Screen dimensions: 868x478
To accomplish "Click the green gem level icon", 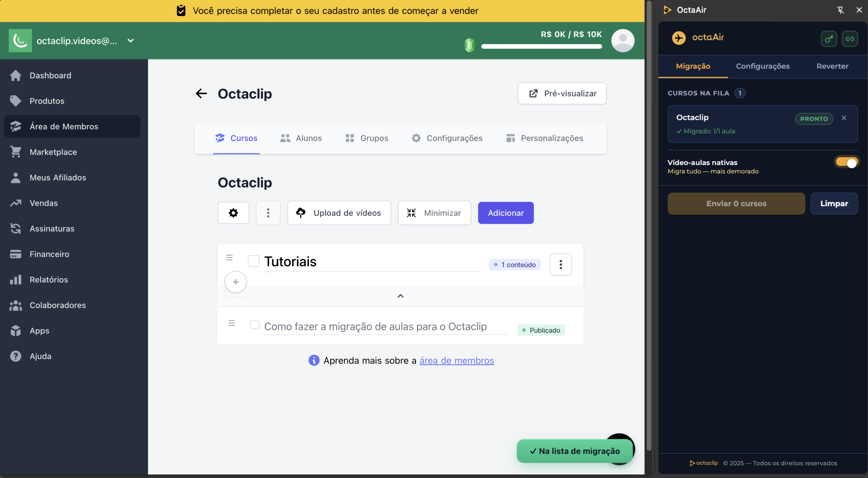I will coord(470,45).
